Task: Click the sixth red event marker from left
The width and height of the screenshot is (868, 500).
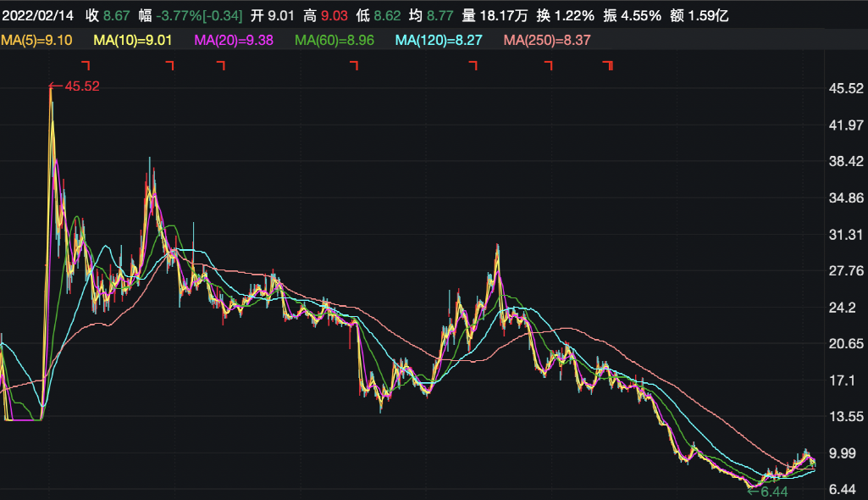Action: click(x=548, y=65)
